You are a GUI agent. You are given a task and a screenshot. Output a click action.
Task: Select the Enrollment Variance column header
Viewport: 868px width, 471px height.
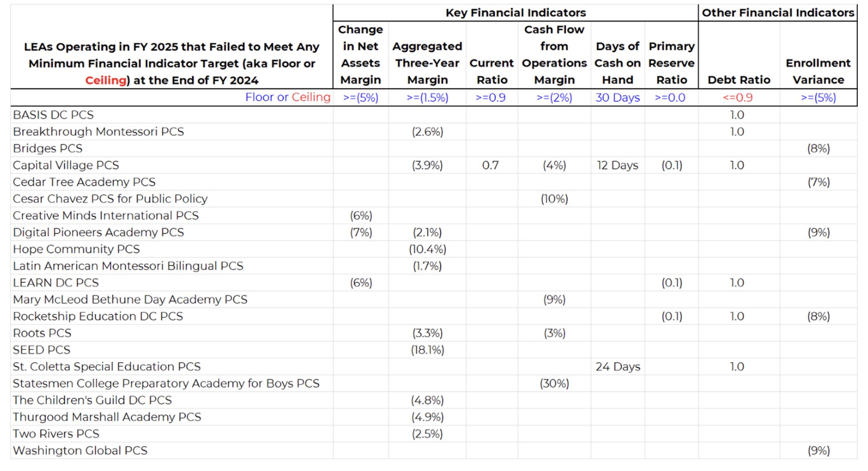coord(818,71)
